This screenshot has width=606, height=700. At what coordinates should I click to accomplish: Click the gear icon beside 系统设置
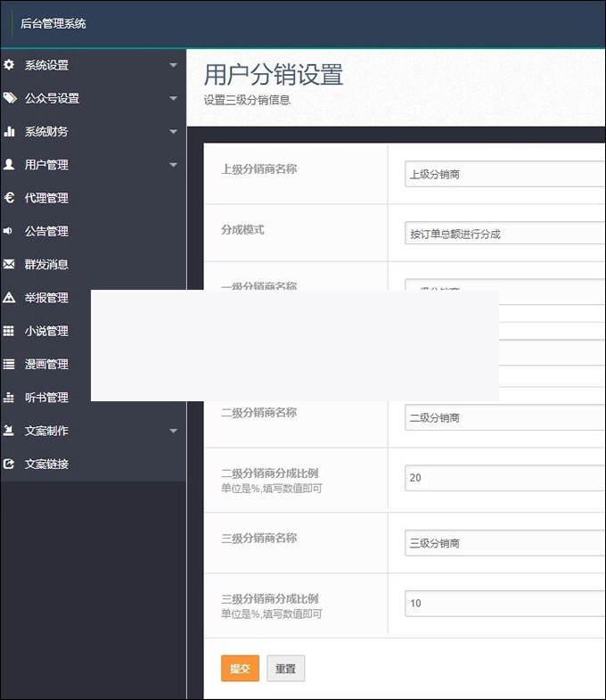[x=9, y=65]
